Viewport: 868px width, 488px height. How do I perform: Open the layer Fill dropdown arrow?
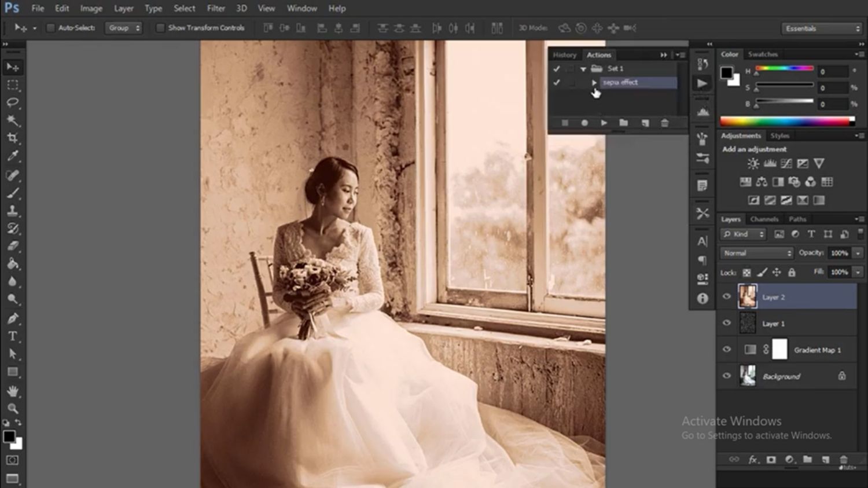pyautogui.click(x=858, y=272)
